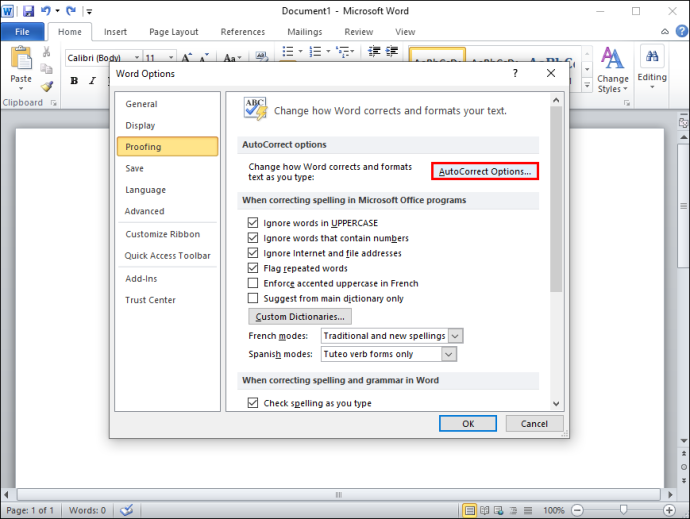Viewport: 690px width, 519px height.
Task: Select Advanced in Word Options sidebar
Action: 168,211
